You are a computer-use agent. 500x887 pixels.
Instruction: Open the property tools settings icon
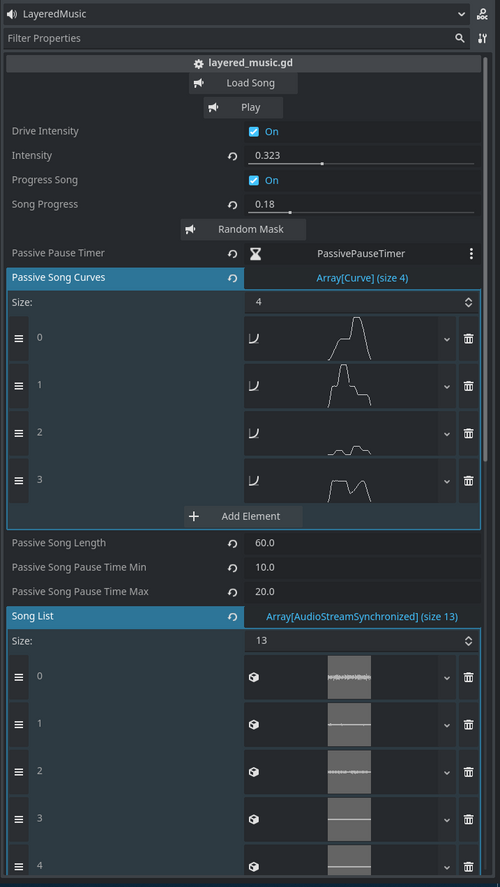point(482,38)
